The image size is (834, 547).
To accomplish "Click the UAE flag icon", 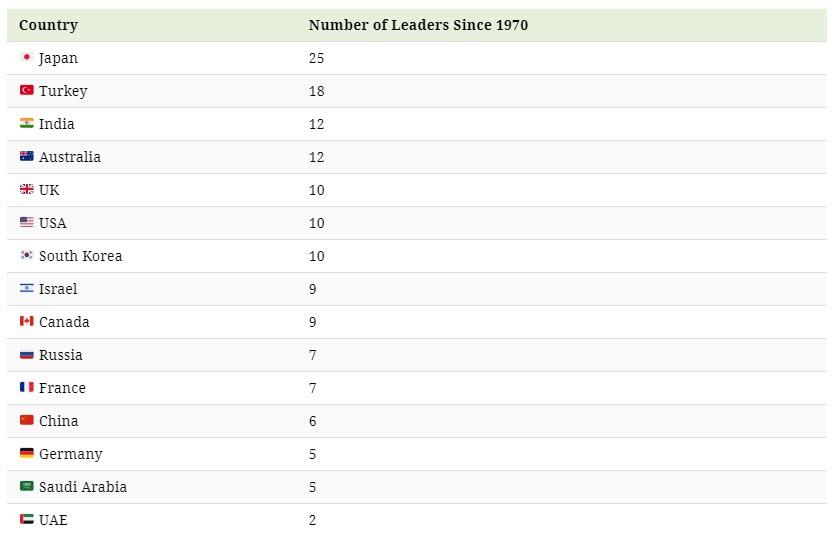I will (27, 519).
